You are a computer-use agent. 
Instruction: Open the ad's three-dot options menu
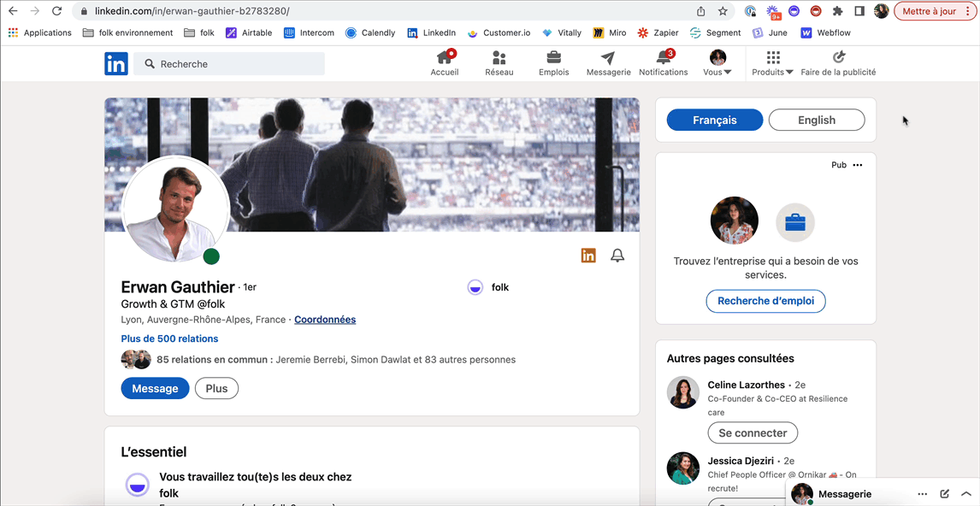858,165
